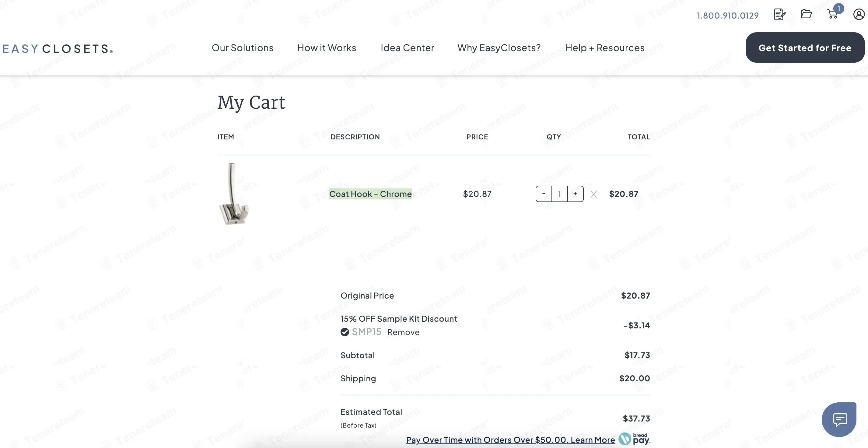Click the EasyClosets logo
Screen dimensions: 868x448
[x=57, y=49]
